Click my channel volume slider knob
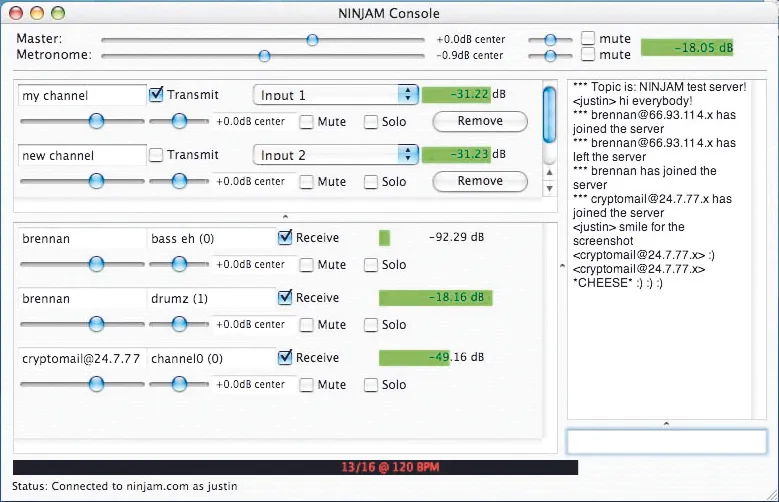 click(x=96, y=121)
